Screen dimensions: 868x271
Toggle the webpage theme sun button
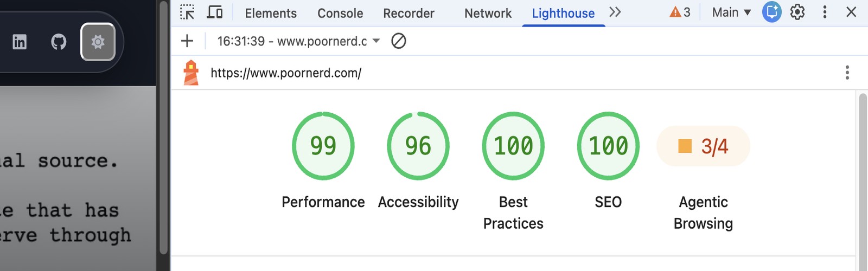tap(98, 42)
